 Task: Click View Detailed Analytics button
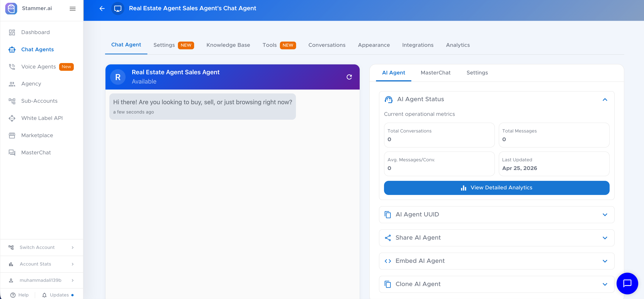click(x=496, y=188)
